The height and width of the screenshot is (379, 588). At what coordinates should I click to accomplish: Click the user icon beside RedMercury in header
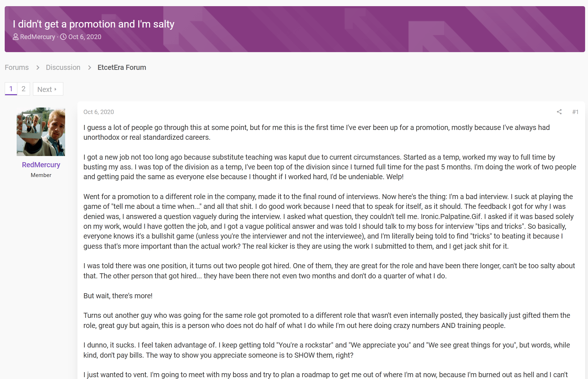pyautogui.click(x=16, y=37)
